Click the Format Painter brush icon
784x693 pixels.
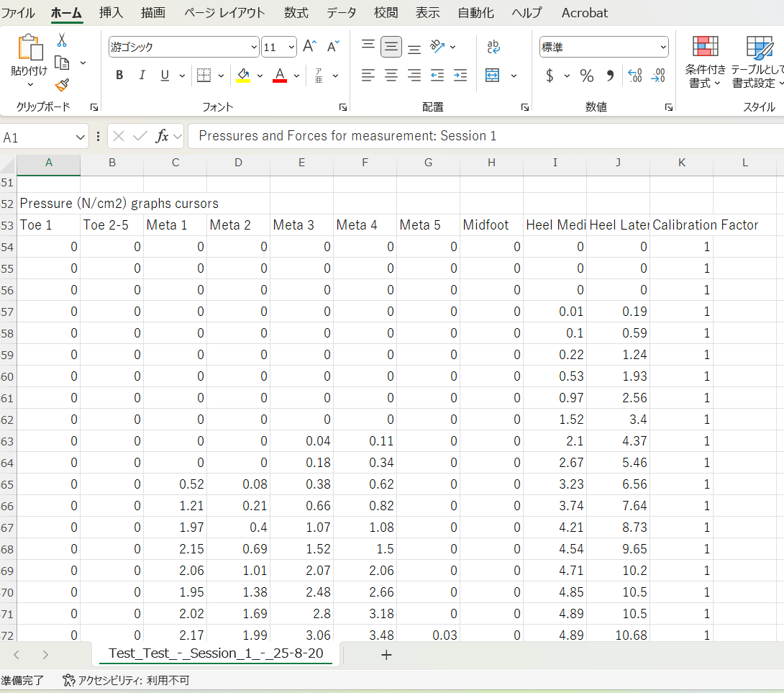click(x=62, y=85)
